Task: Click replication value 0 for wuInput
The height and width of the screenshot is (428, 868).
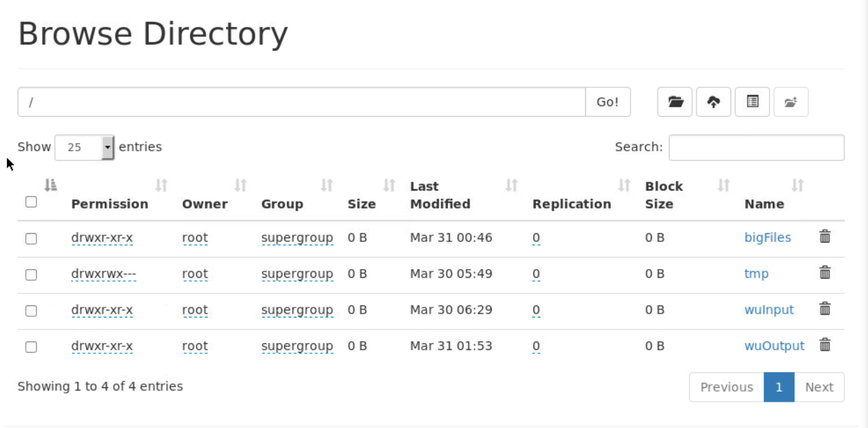Action: point(536,310)
